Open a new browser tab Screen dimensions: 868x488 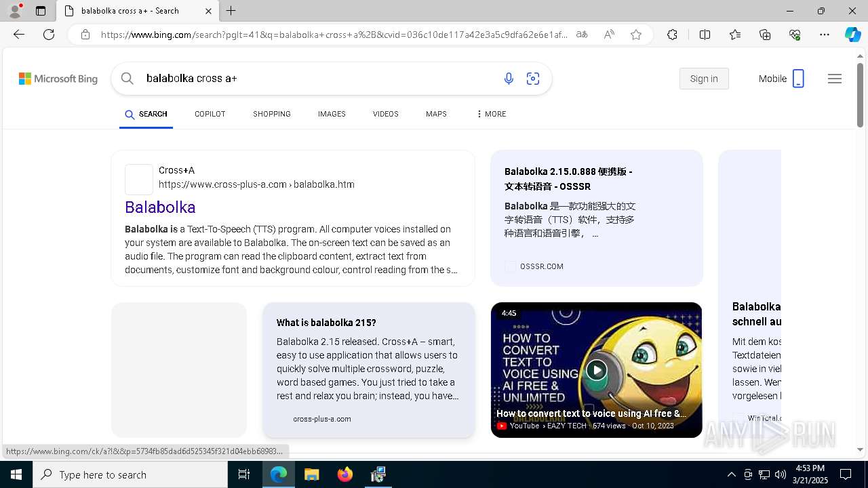(231, 11)
